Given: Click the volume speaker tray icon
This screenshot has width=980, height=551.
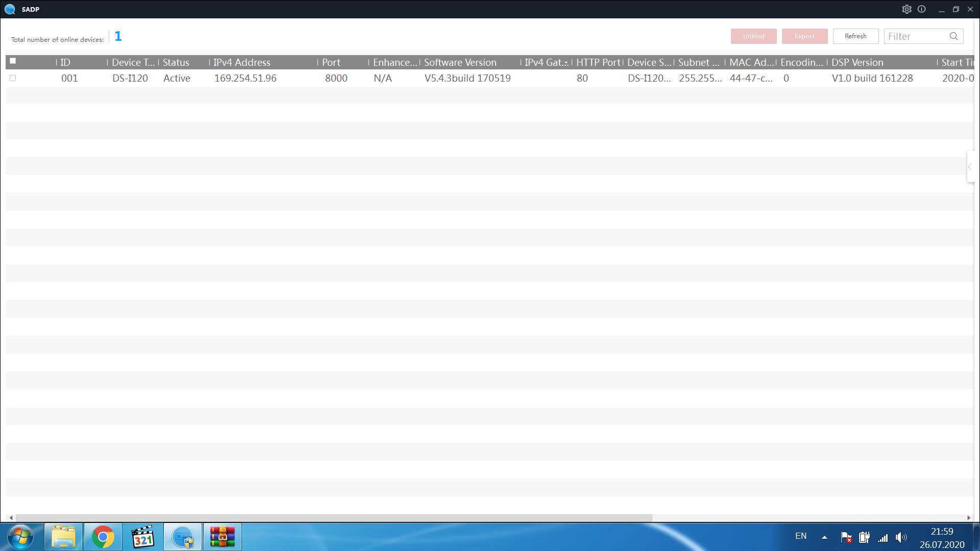Looking at the screenshot, I should 901,537.
